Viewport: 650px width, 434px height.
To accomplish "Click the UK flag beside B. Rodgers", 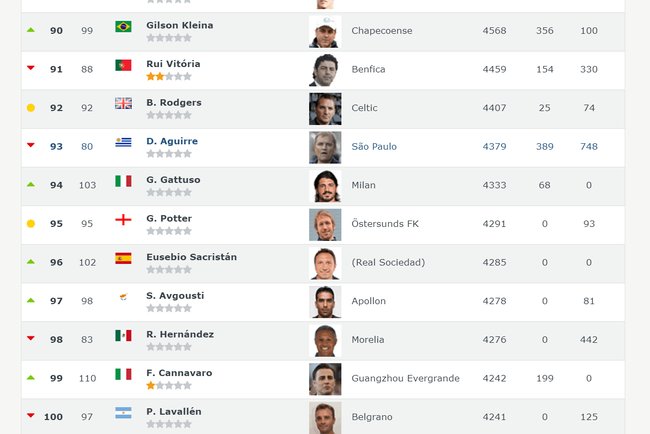I will 123,103.
